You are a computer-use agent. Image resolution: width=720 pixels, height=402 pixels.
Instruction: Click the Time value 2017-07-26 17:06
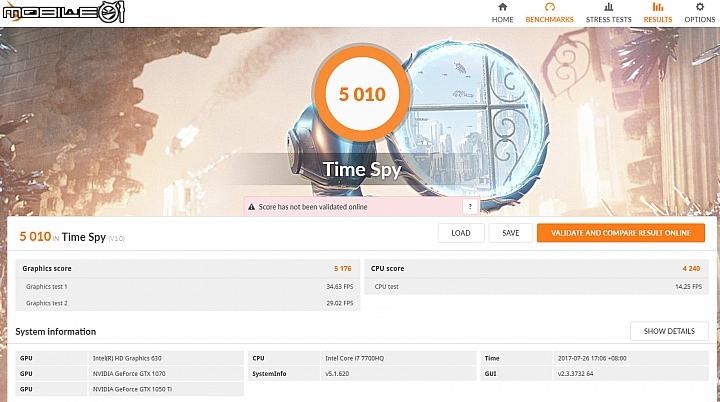coord(592,358)
